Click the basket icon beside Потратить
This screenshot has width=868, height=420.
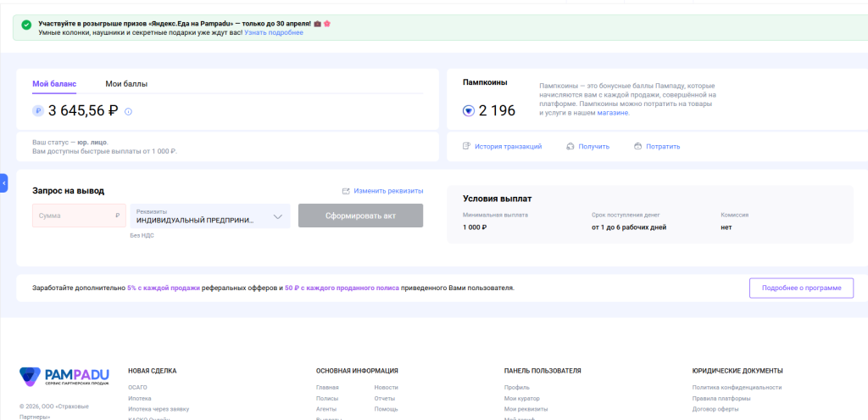(x=637, y=146)
